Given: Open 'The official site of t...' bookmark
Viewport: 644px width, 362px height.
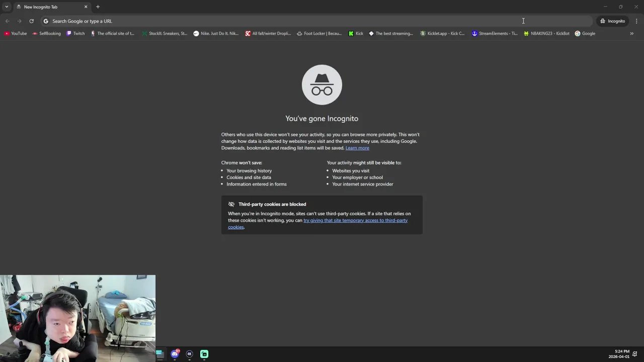Looking at the screenshot, I should coord(112,34).
